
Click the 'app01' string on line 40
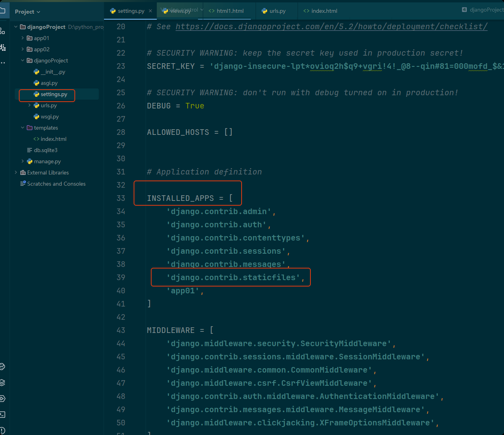click(183, 291)
